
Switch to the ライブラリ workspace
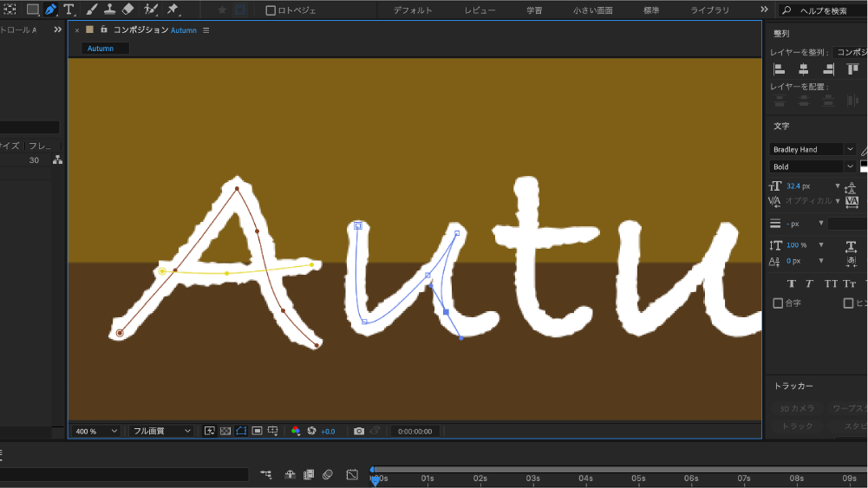click(x=709, y=10)
